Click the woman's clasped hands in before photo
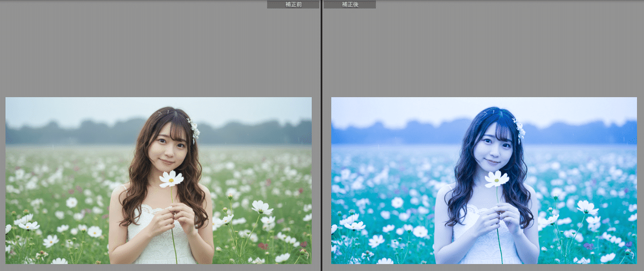Screen dimensions: 644x271 click(x=173, y=216)
